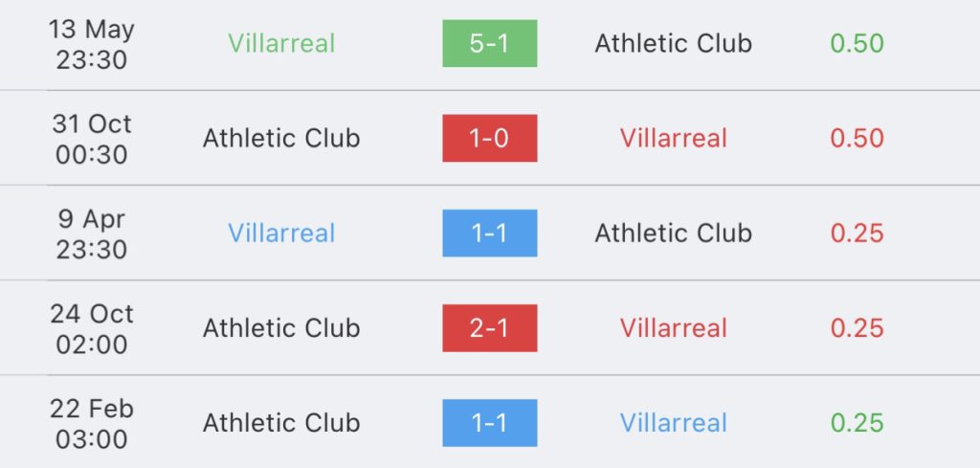The height and width of the screenshot is (468, 980).
Task: Select the 24 Oct 02:00 match date
Action: (92, 328)
